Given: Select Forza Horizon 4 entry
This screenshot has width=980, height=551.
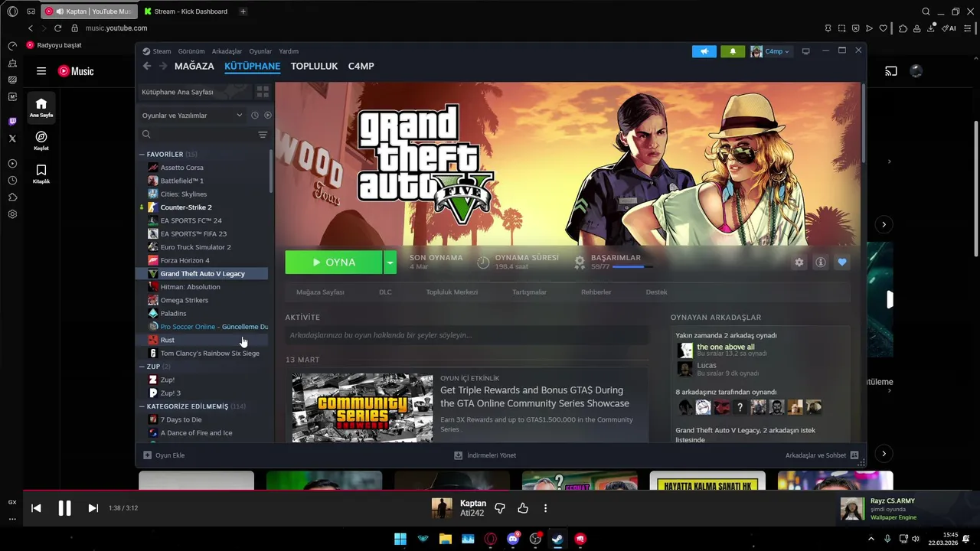Looking at the screenshot, I should tap(185, 260).
